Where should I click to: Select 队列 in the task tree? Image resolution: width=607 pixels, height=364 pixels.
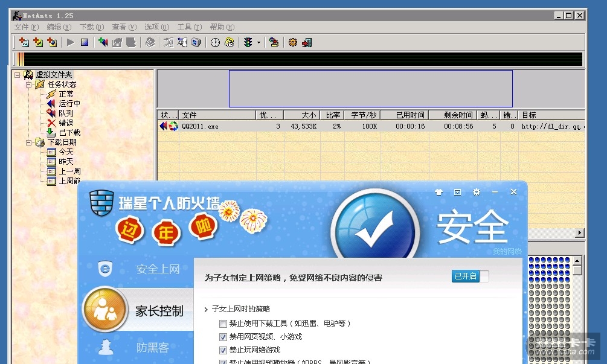coord(66,113)
